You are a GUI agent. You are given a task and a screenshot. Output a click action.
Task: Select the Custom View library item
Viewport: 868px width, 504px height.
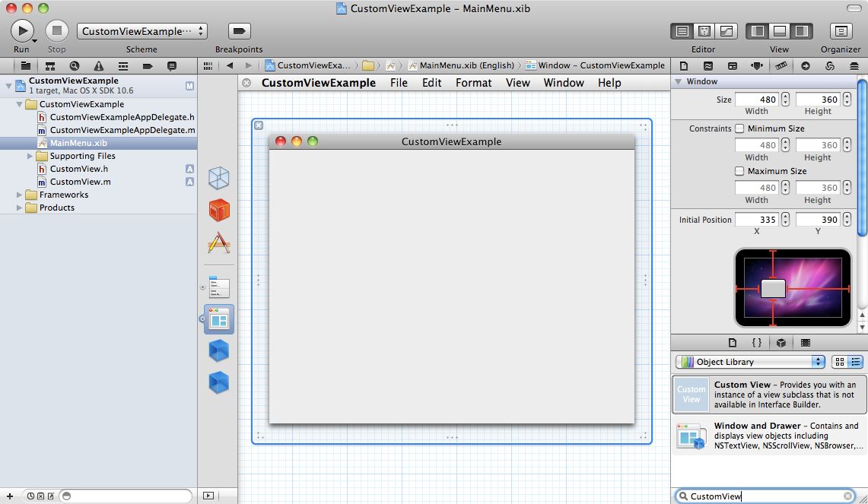[768, 395]
